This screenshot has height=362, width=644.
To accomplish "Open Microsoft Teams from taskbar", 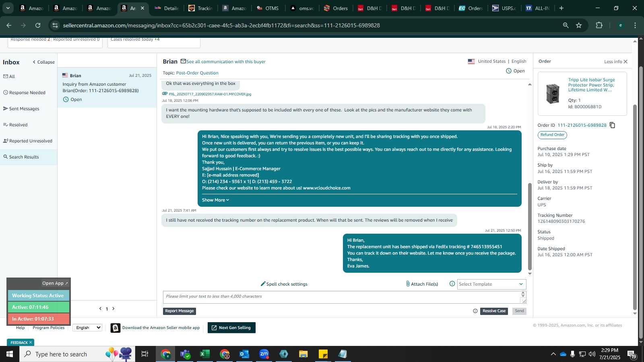I will (x=185, y=354).
